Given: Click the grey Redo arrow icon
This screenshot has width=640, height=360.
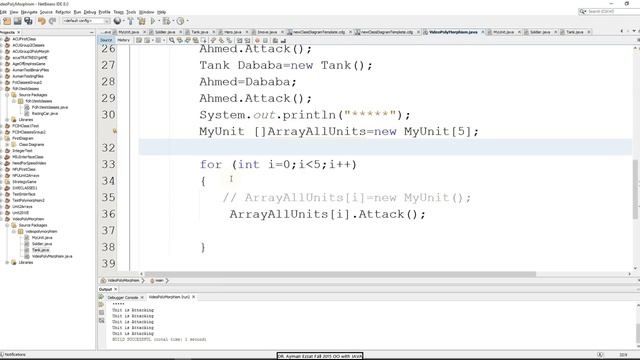Looking at the screenshot, I should [x=52, y=21].
